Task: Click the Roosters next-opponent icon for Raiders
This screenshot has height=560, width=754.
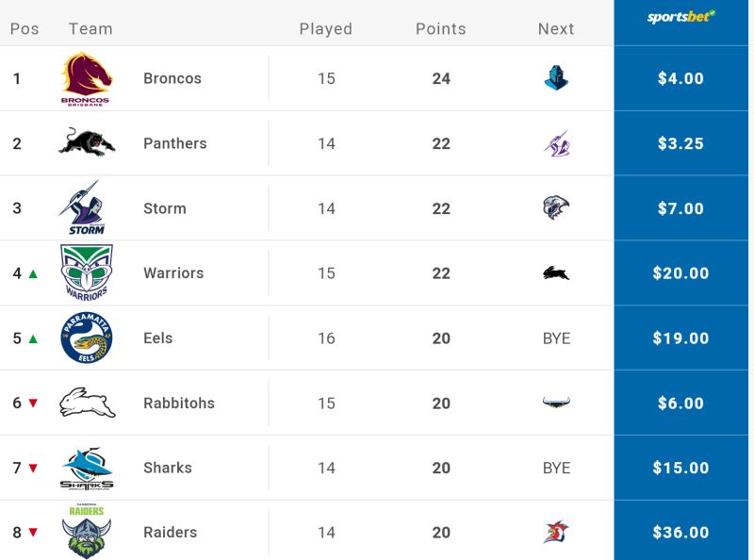Action: pyautogui.click(x=556, y=532)
